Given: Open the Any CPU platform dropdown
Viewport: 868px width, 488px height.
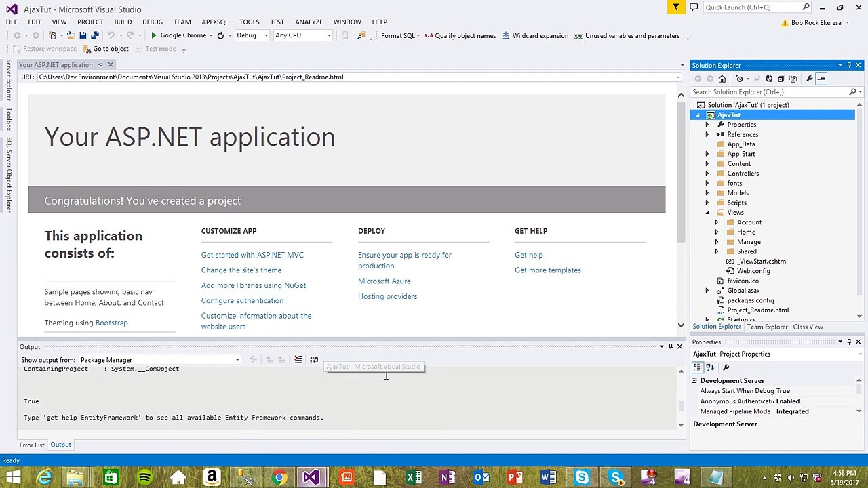Looking at the screenshot, I should pyautogui.click(x=329, y=35).
